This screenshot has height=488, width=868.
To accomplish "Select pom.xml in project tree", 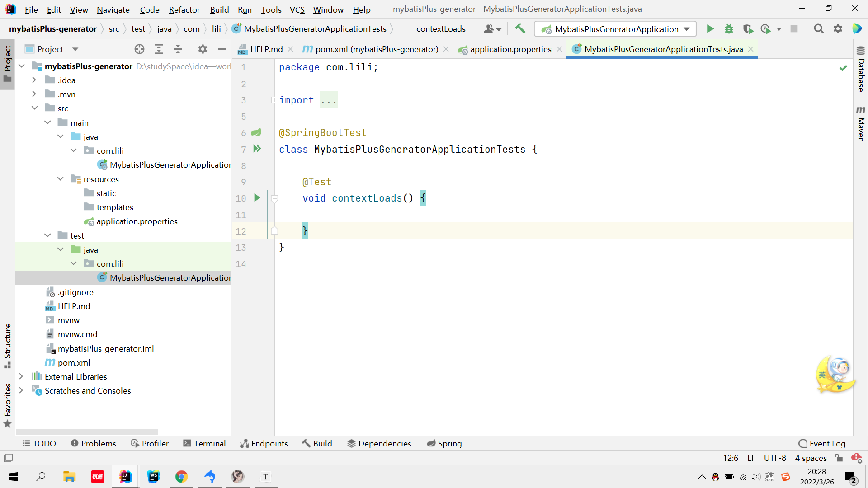I will click(x=74, y=362).
